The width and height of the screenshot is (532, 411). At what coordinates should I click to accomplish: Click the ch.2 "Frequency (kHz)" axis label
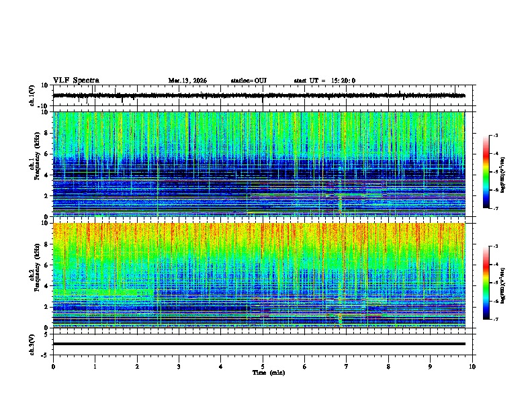(37, 267)
